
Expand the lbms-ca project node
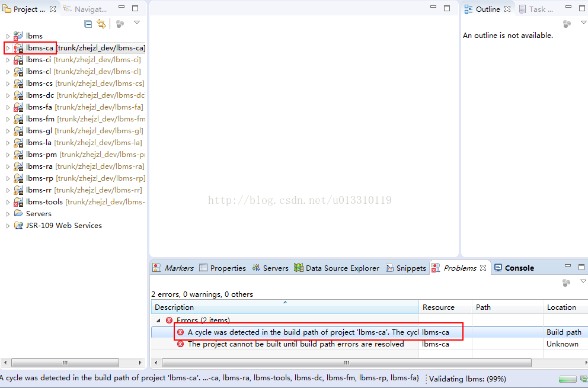tap(8, 49)
